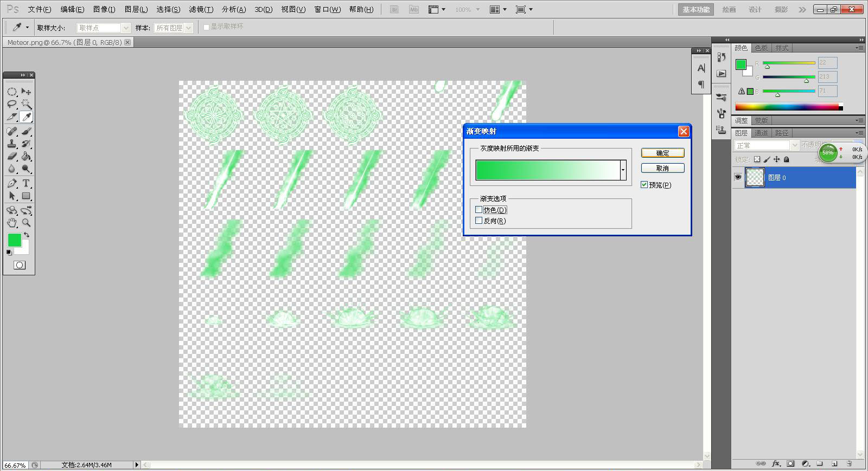This screenshot has height=471, width=868.
Task: Open the gradient picker dropdown arrow
Action: tap(623, 170)
